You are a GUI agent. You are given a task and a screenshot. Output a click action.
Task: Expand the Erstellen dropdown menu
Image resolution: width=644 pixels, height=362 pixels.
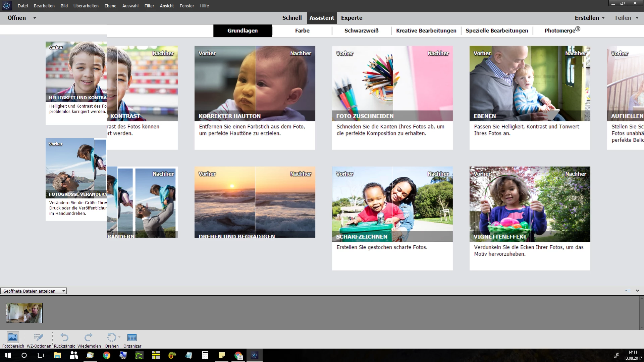(x=590, y=18)
